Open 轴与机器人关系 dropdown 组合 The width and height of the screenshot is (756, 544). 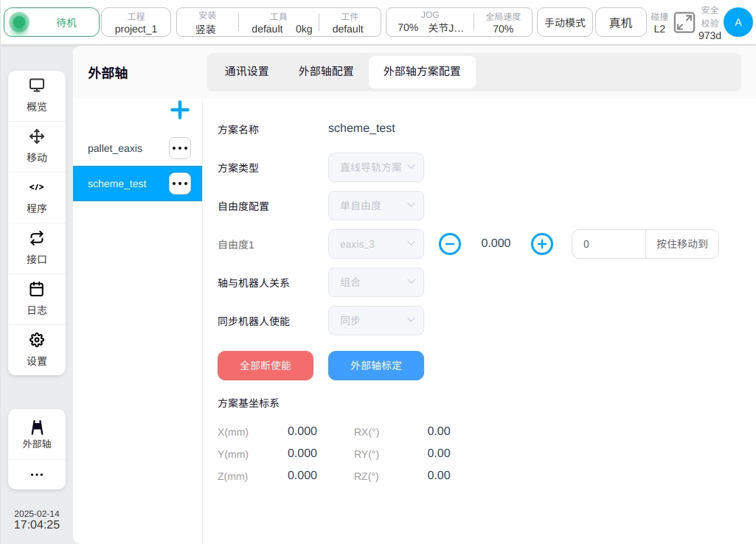pos(376,282)
